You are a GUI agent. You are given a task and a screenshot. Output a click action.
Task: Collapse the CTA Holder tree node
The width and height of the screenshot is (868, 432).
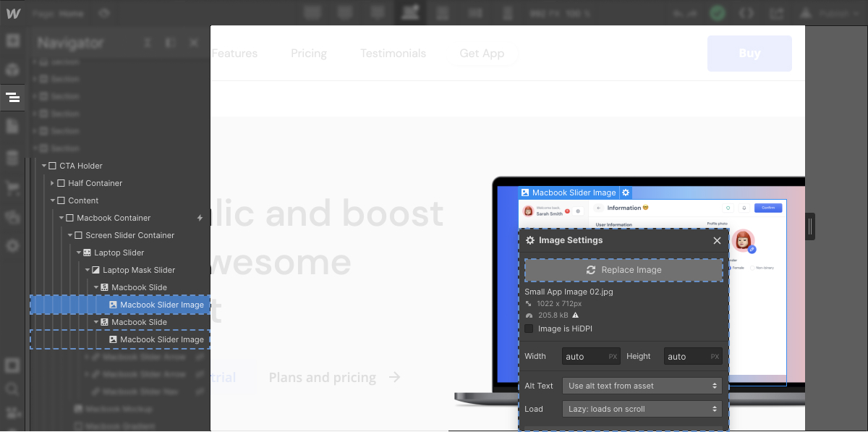[44, 166]
